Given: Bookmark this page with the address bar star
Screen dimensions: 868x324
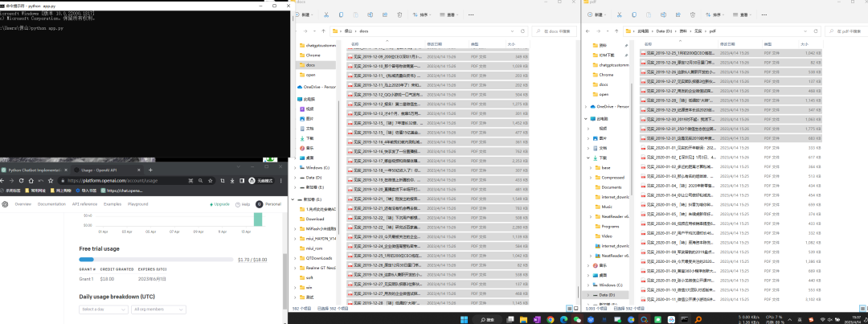Looking at the screenshot, I should [x=210, y=181].
